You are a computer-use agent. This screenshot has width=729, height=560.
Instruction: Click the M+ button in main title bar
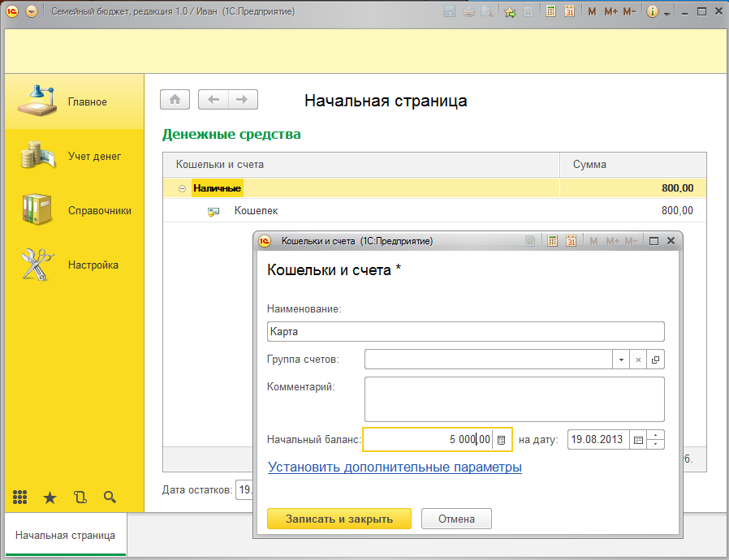coord(610,11)
